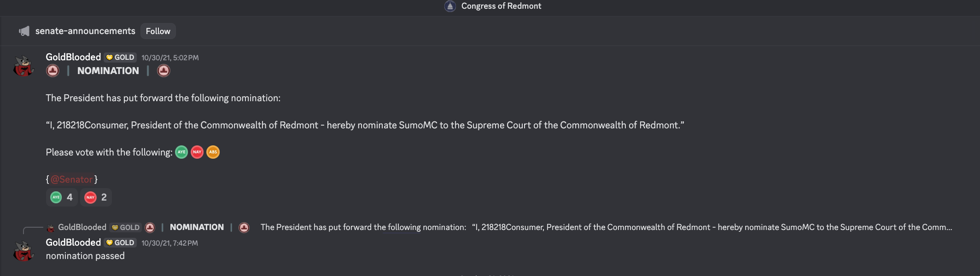Click GoldBlooded username on nomination message
Viewport: 980px width, 276px height.
(73, 57)
